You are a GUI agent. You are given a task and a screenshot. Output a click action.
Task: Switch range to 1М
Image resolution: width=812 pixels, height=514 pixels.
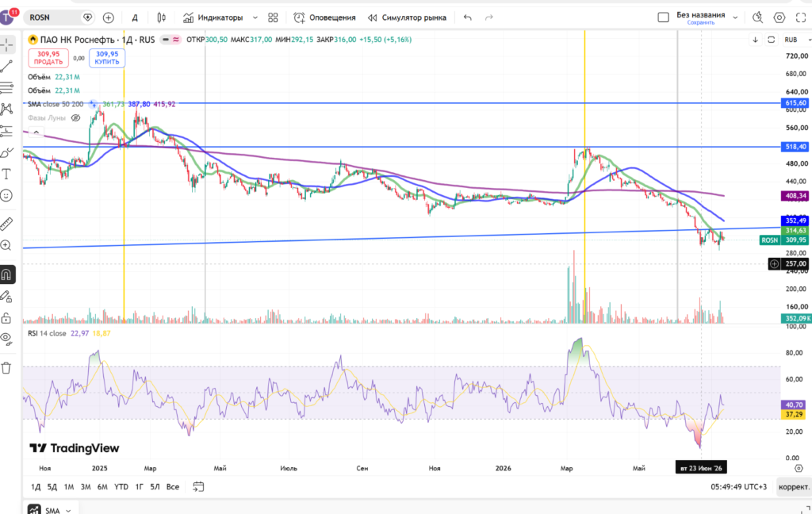(69, 486)
